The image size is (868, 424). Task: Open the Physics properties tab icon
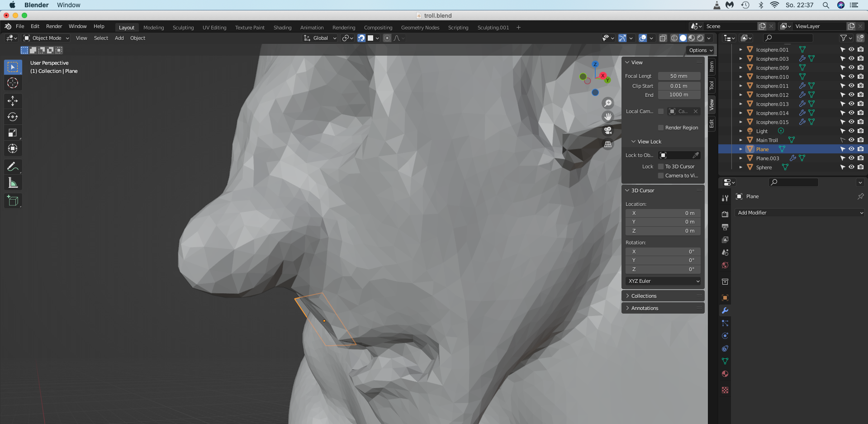[x=725, y=336]
